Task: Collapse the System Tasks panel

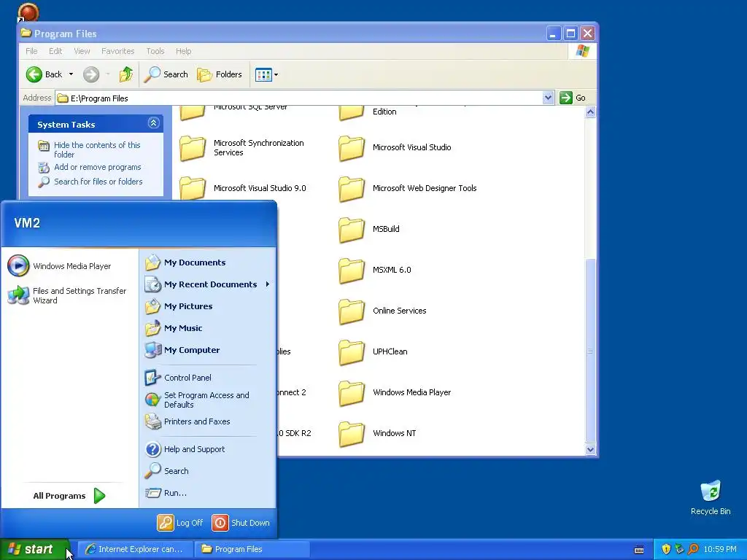Action: point(153,123)
